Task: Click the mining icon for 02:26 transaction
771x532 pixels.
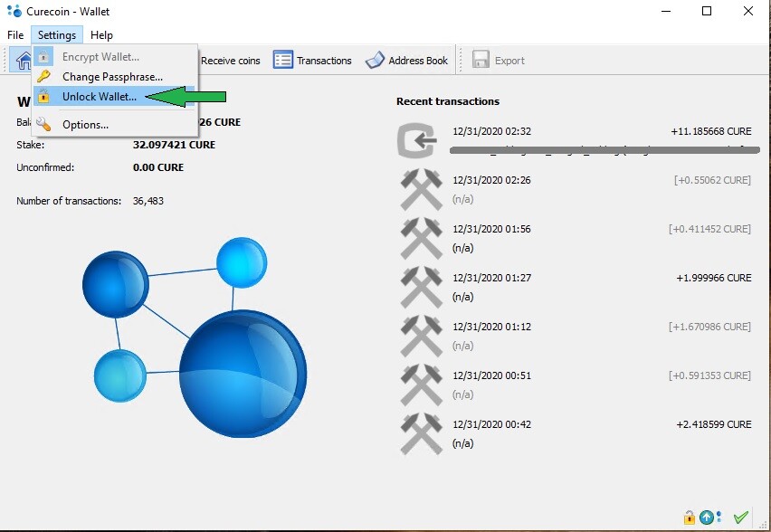Action: [x=422, y=189]
